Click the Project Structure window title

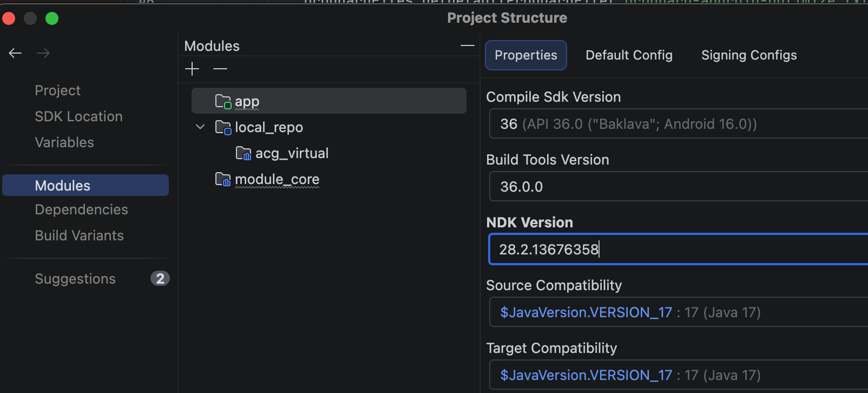(507, 18)
